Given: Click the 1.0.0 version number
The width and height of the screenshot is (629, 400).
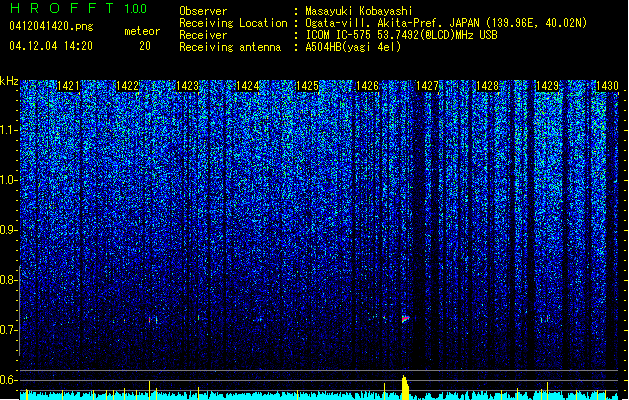Looking at the screenshot, I should tap(136, 8).
